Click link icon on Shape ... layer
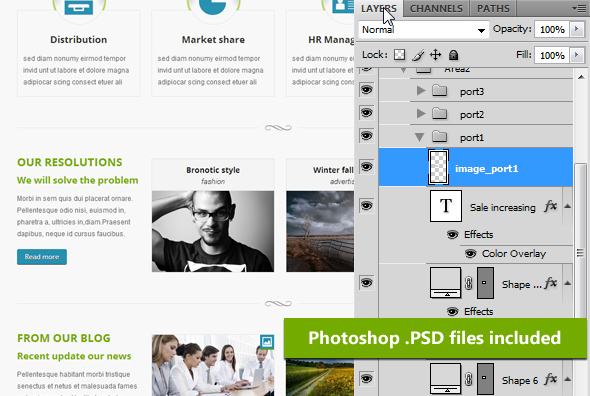Image resolution: width=590 pixels, height=396 pixels. 469,283
